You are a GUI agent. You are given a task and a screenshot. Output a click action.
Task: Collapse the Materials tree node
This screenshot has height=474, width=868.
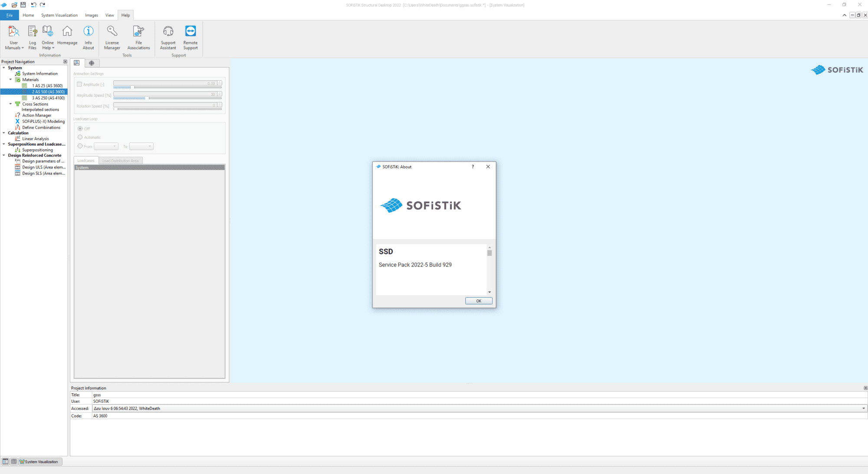[x=11, y=79]
